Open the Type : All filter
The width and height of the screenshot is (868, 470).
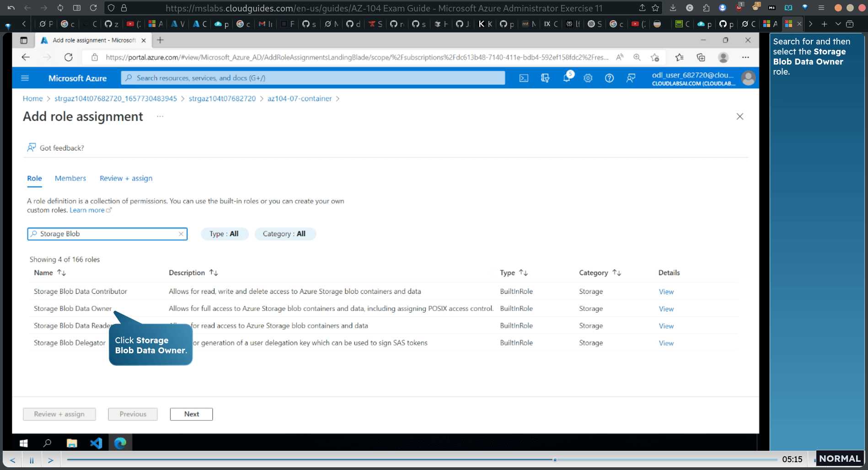click(224, 234)
